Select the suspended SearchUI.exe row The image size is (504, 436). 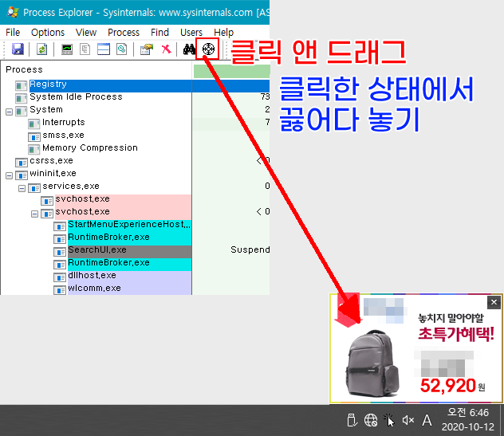tap(135, 250)
